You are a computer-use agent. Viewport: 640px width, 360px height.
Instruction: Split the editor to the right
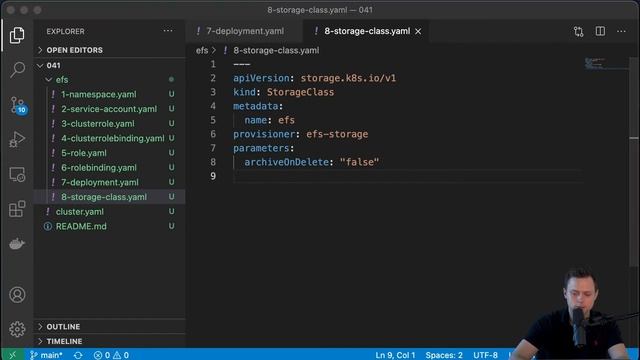click(x=600, y=31)
